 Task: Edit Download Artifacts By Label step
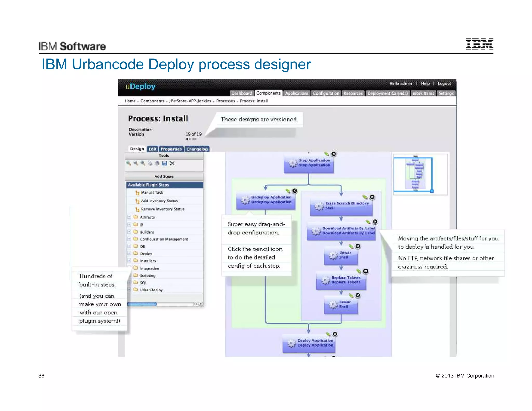[368, 222]
